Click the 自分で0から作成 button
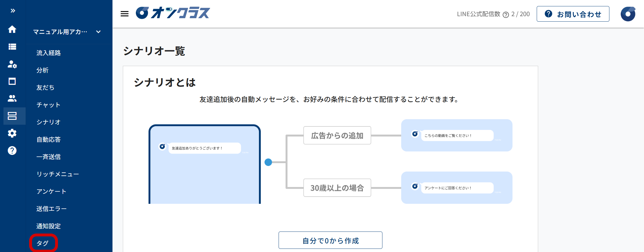This screenshot has width=644, height=252. tap(330, 240)
